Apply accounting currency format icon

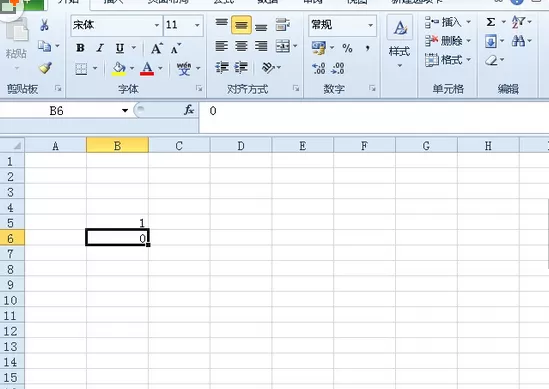pos(319,48)
